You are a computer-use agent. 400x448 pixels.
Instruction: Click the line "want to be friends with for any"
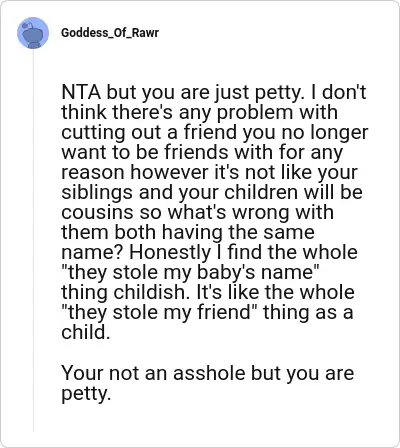point(202,152)
